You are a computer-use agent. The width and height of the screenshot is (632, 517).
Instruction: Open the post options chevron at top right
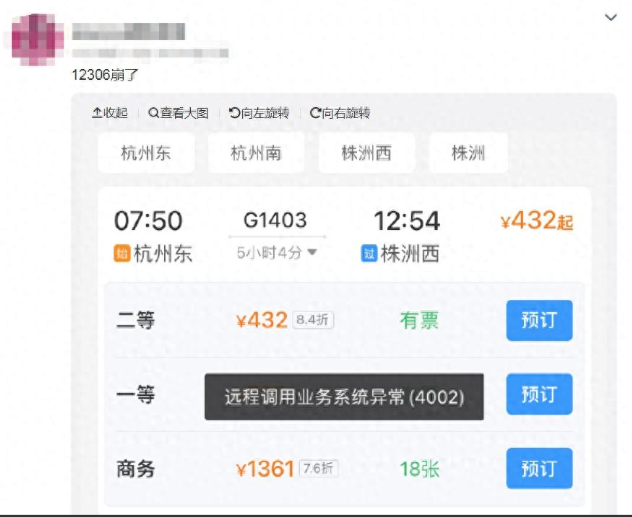pyautogui.click(x=611, y=17)
